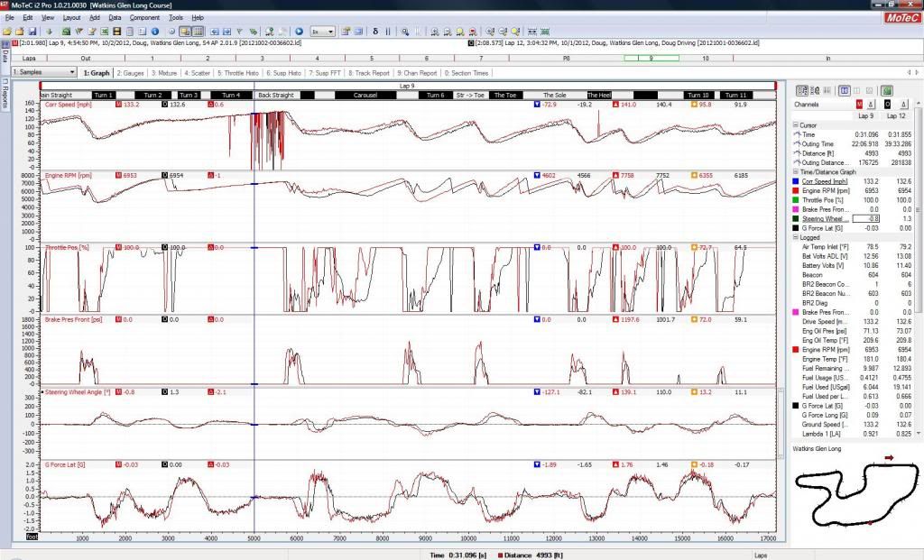The width and height of the screenshot is (924, 560).
Task: Switch to the Track Report tab
Action: (x=367, y=73)
